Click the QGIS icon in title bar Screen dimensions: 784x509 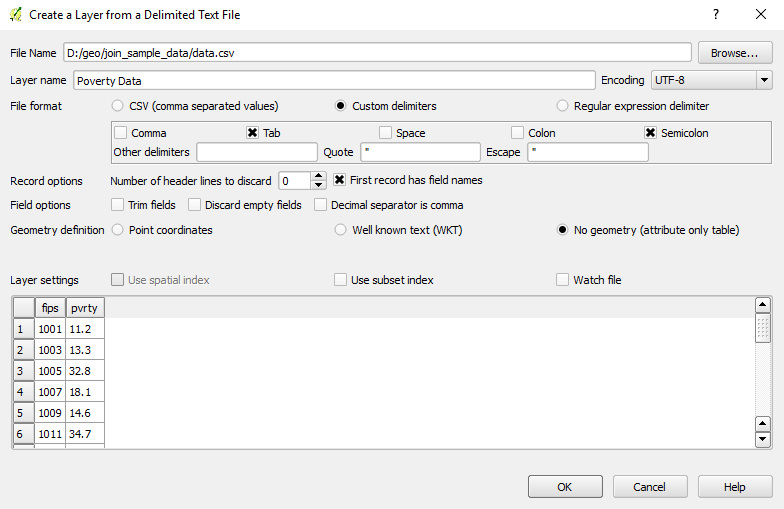tap(16, 14)
